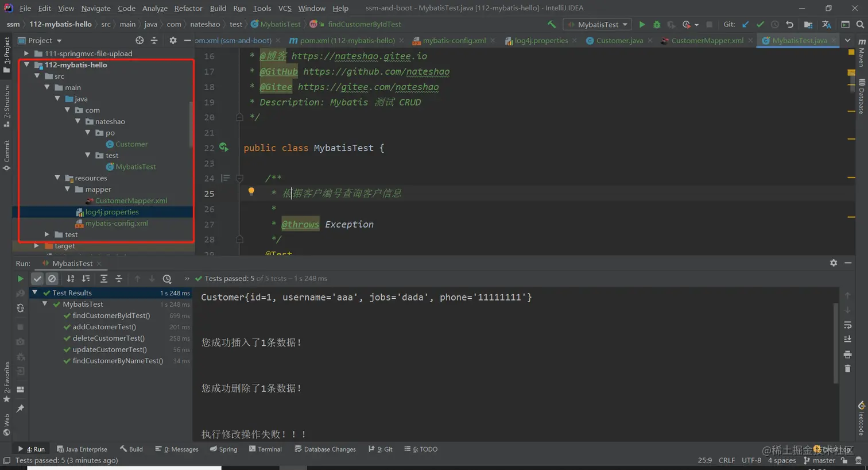Image resolution: width=868 pixels, height=470 pixels.
Task: Collapse the 112-mybatis-hello module
Action: point(26,65)
